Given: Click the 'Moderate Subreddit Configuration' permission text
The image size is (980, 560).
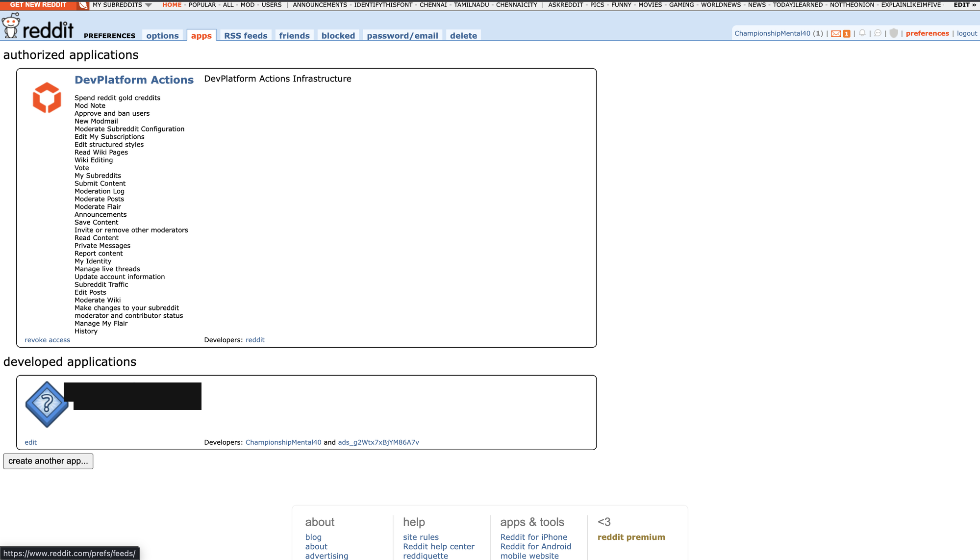Looking at the screenshot, I should point(129,129).
